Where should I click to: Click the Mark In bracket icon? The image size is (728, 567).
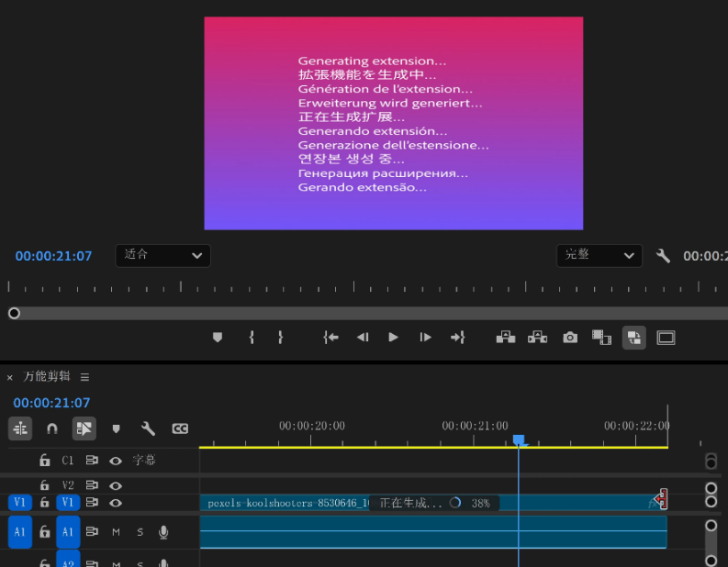pos(252,338)
